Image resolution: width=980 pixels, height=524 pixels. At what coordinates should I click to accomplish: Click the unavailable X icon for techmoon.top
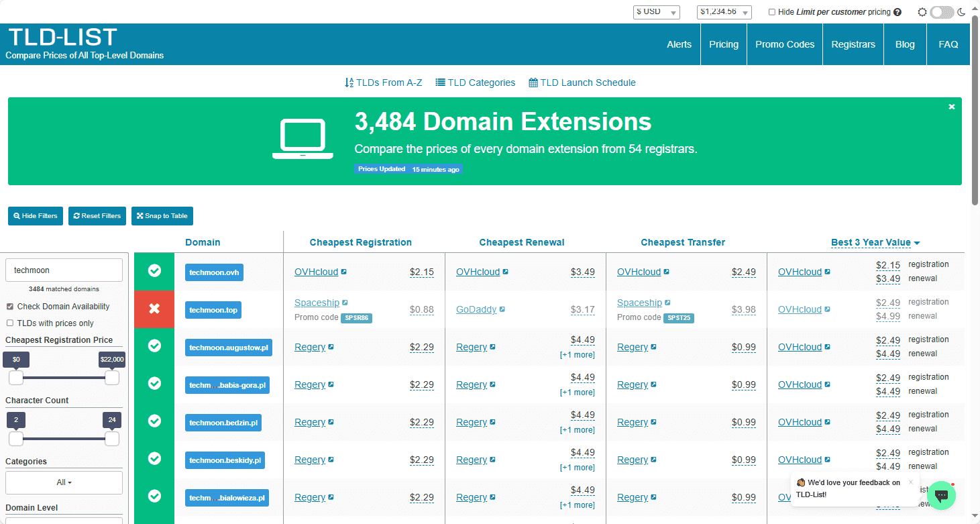(x=154, y=309)
